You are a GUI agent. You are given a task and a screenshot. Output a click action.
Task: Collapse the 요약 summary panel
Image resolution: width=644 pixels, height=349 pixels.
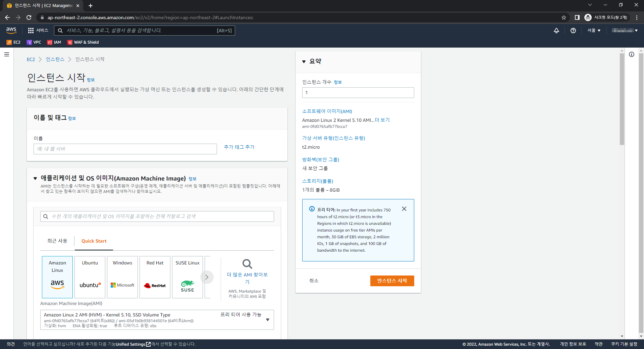pyautogui.click(x=304, y=61)
